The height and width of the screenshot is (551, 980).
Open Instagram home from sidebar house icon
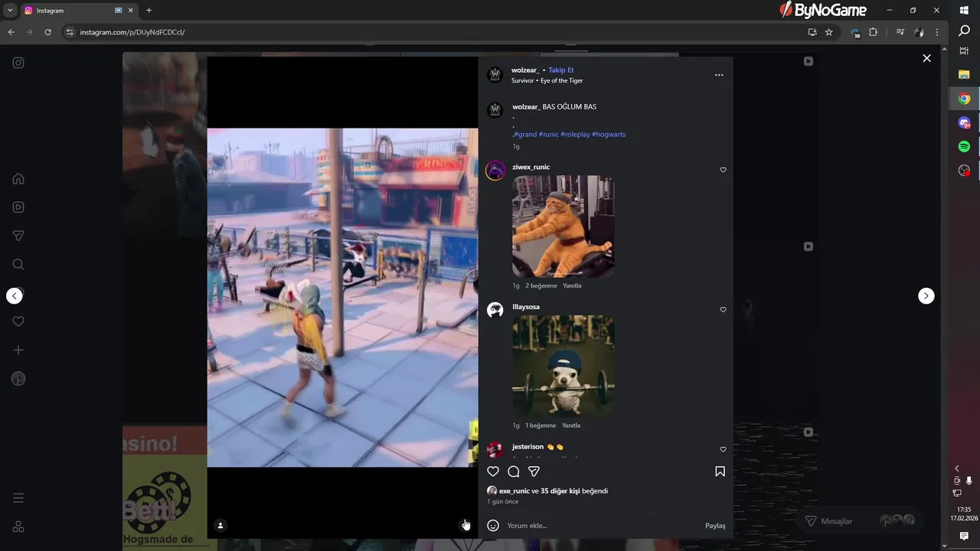coord(18,179)
